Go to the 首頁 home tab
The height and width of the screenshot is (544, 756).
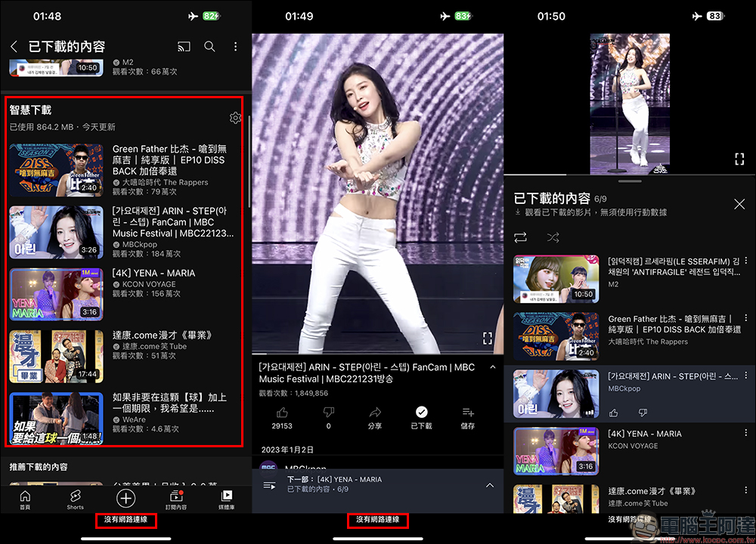(25, 499)
